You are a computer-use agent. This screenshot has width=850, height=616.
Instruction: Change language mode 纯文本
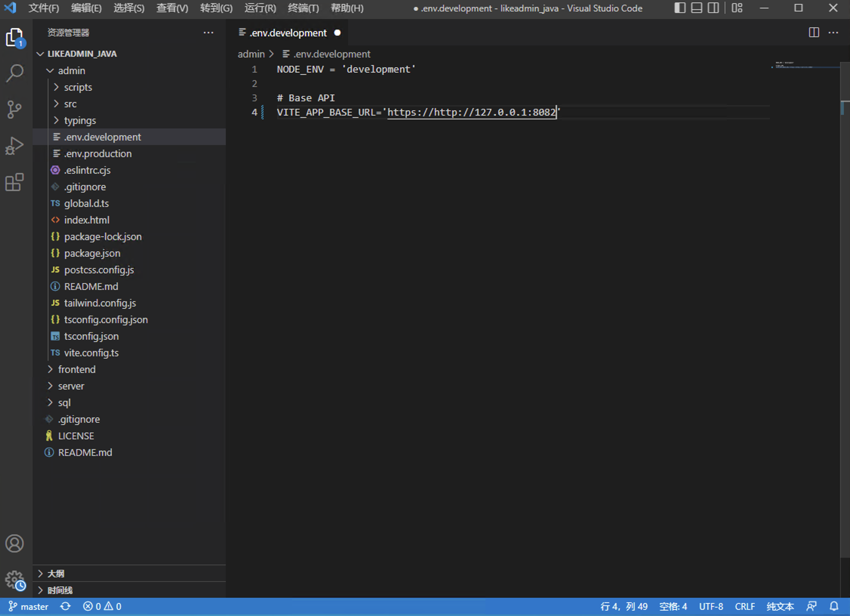pyautogui.click(x=780, y=607)
